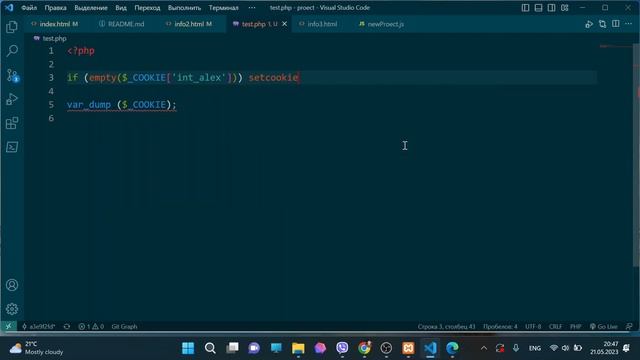Click the remote window indicator in status bar
The image size is (640, 360).
(9, 327)
